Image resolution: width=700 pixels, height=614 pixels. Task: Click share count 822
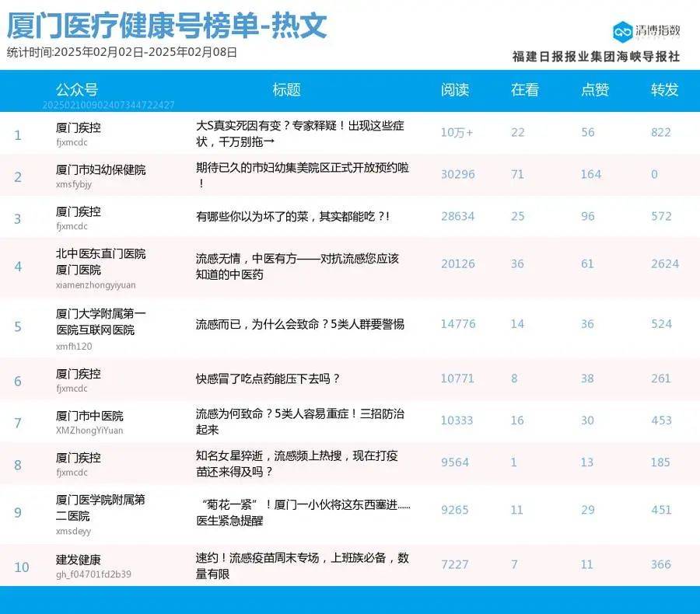660,132
